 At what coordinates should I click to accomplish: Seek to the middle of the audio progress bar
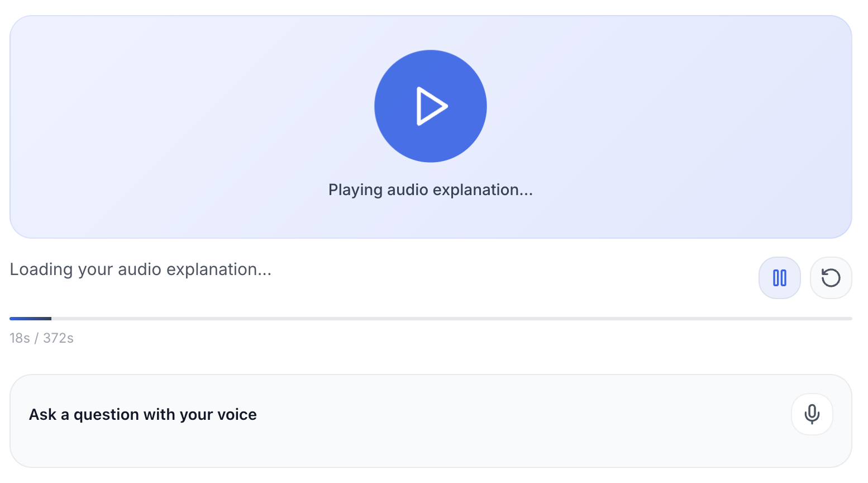click(431, 319)
